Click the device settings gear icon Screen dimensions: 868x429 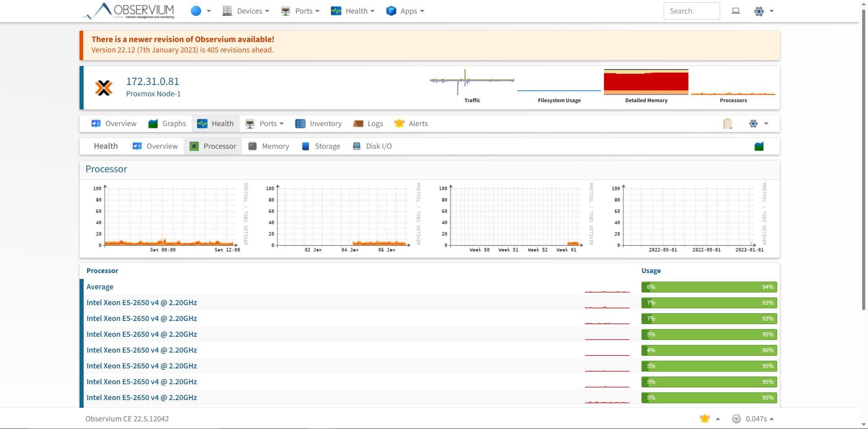[x=753, y=123]
